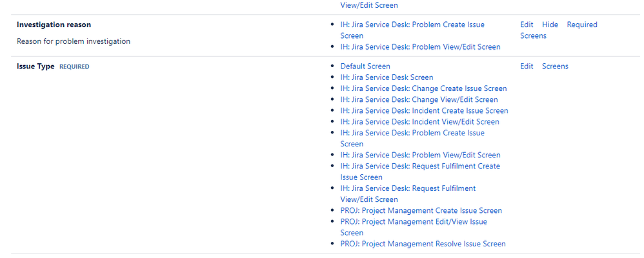Image resolution: width=644 pixels, height=258 pixels.
Task: Select 'Reason for problem investigation' description text
Action: [x=74, y=41]
